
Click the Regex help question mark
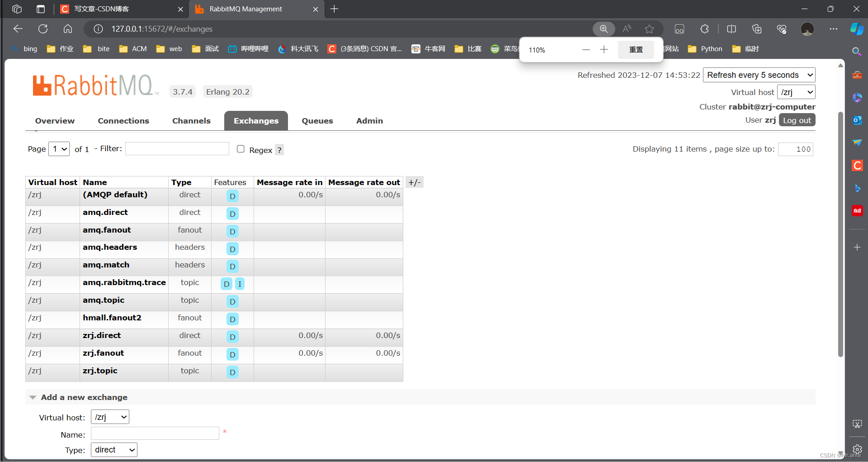tap(279, 150)
